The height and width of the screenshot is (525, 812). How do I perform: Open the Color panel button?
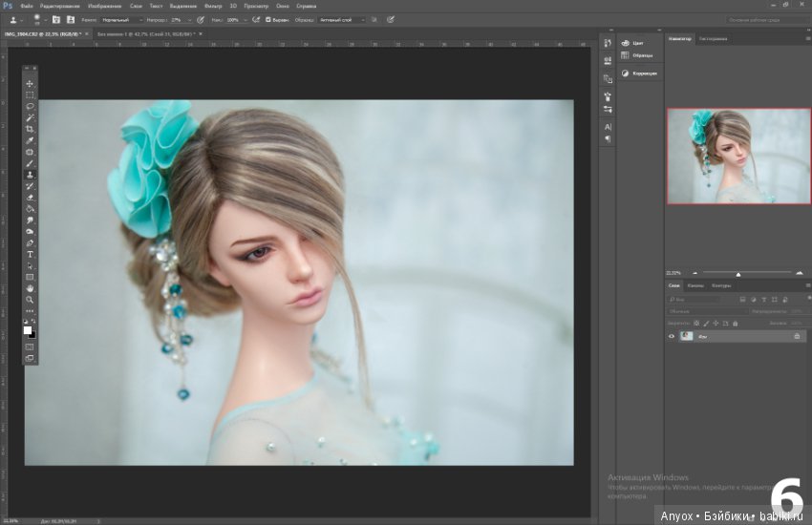pos(632,44)
